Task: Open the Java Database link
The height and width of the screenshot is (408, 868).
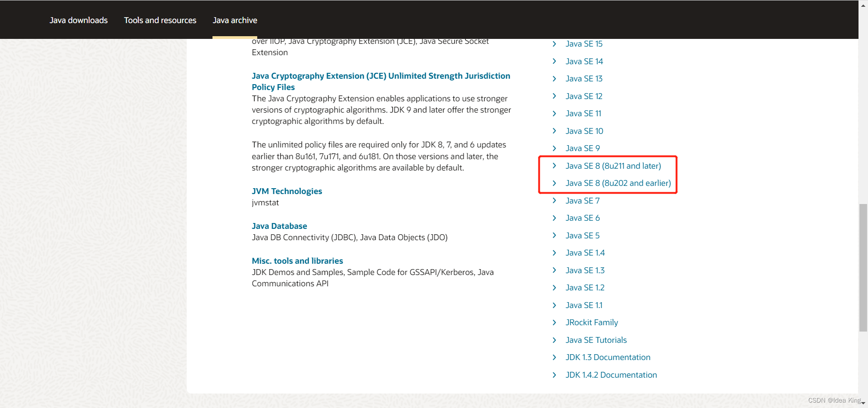Action: 279,226
